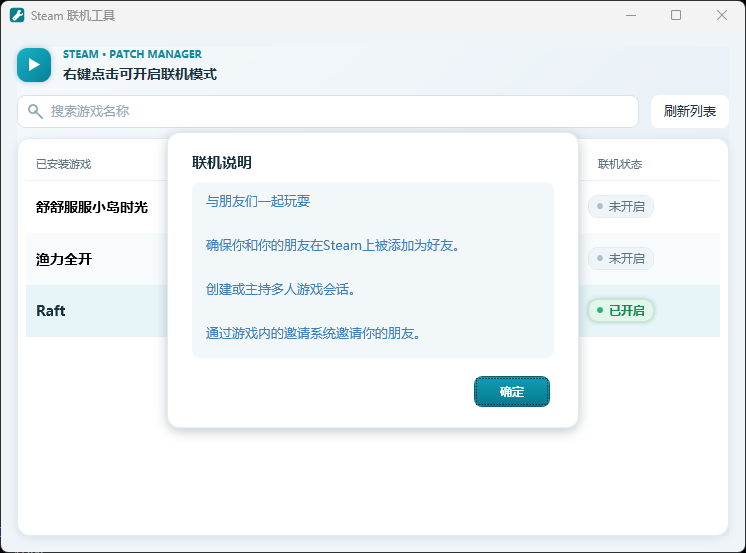Click the 已安装游戏 column header
The width and height of the screenshot is (746, 553).
(x=64, y=164)
